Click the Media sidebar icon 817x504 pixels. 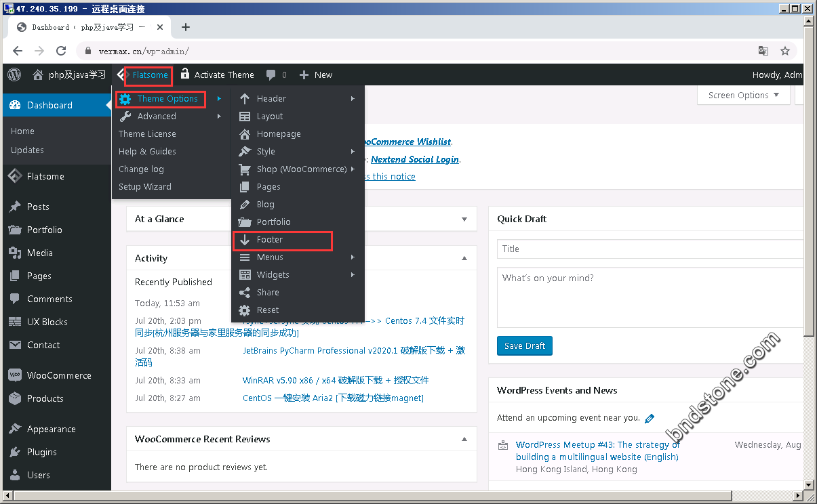(x=15, y=253)
